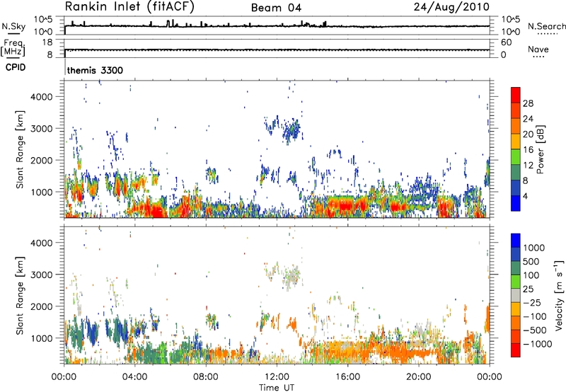The height and width of the screenshot is (392, 566).
Task: Click the '18' tick on the frequency axis
Action: (47, 42)
